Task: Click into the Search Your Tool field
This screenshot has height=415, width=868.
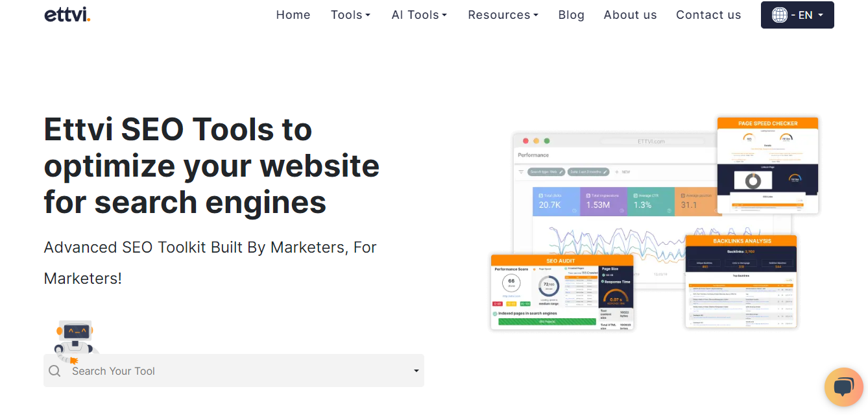Action: click(x=234, y=371)
